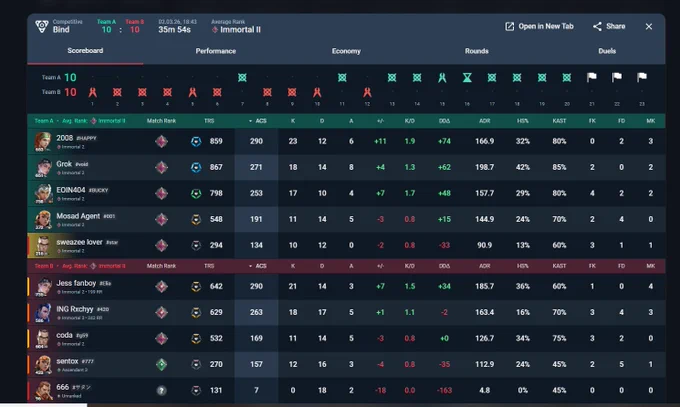Image resolution: width=680 pixels, height=407 pixels.
Task: Click sweazee lover's avatar
Action: pyautogui.click(x=43, y=246)
